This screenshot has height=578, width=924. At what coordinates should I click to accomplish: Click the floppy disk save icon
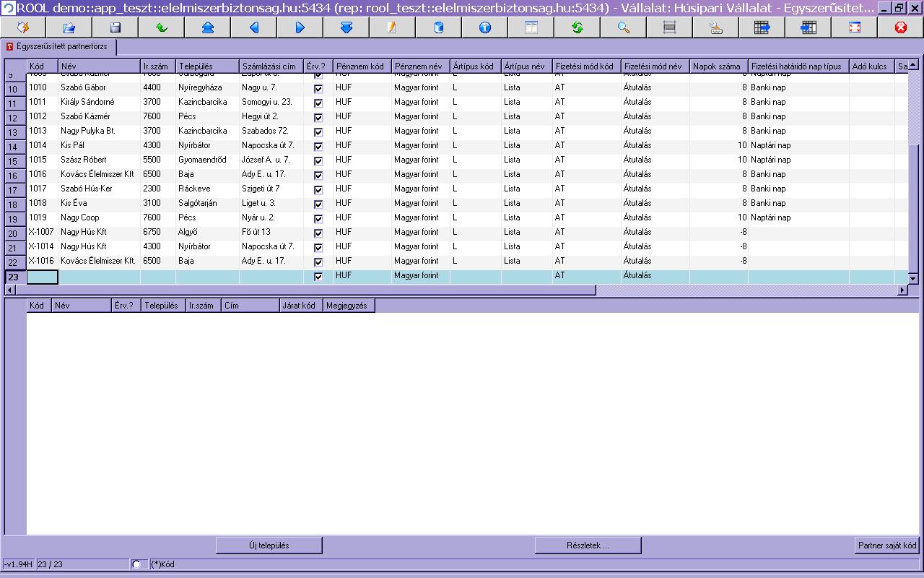tap(115, 27)
